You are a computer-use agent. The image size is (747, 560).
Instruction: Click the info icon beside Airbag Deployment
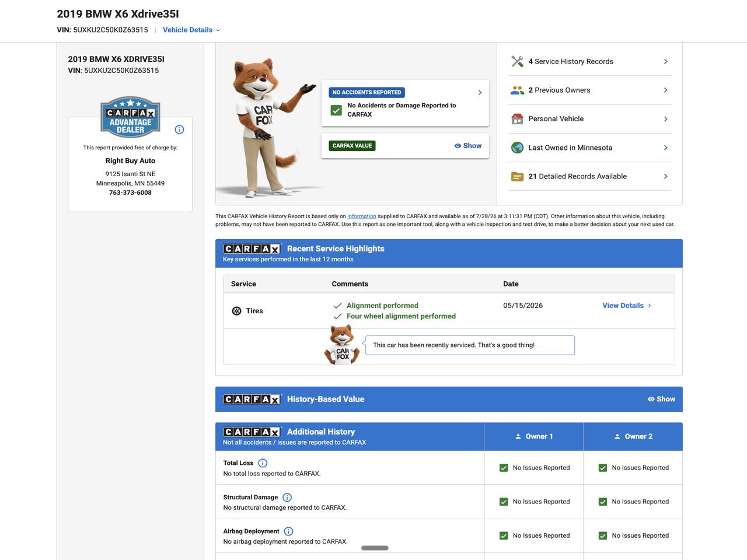(288, 531)
